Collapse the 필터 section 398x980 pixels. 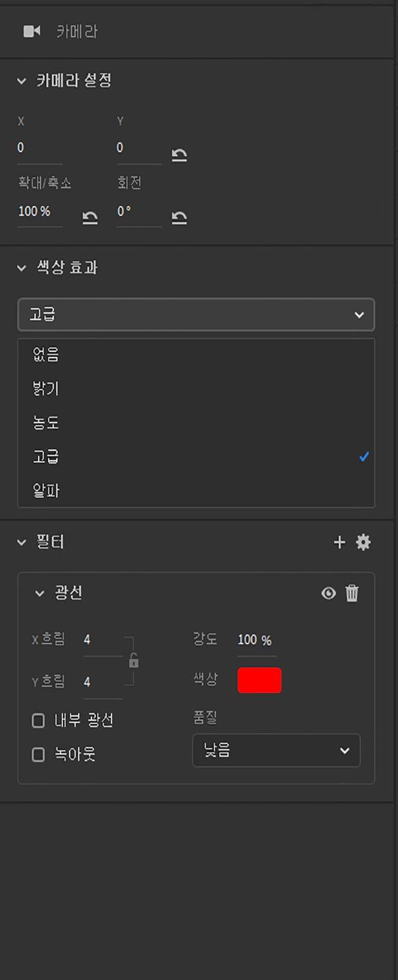point(19,542)
